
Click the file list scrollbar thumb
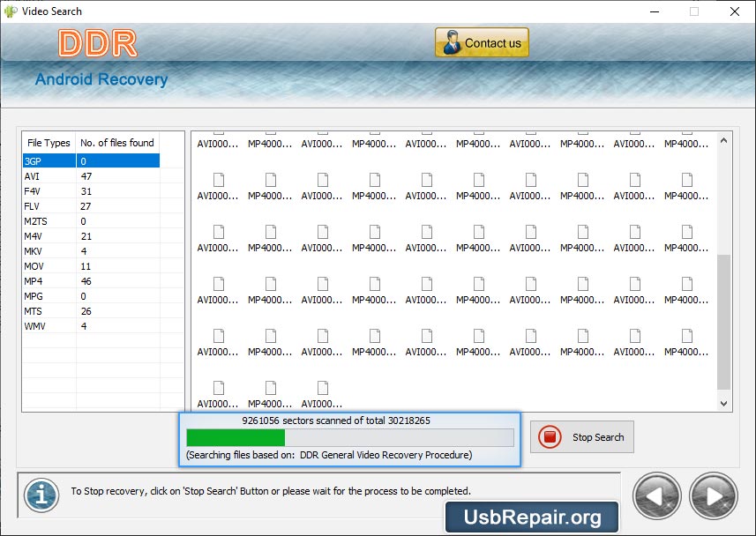(x=723, y=322)
